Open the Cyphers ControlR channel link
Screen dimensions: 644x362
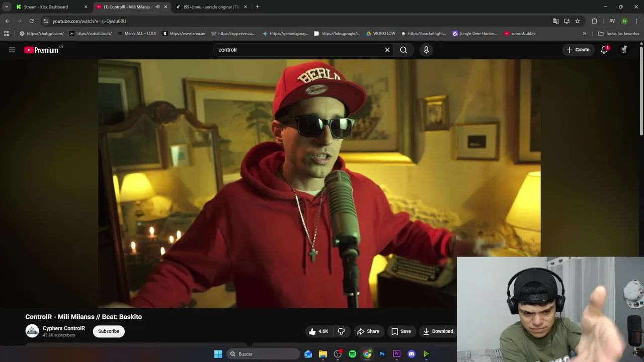(64, 328)
